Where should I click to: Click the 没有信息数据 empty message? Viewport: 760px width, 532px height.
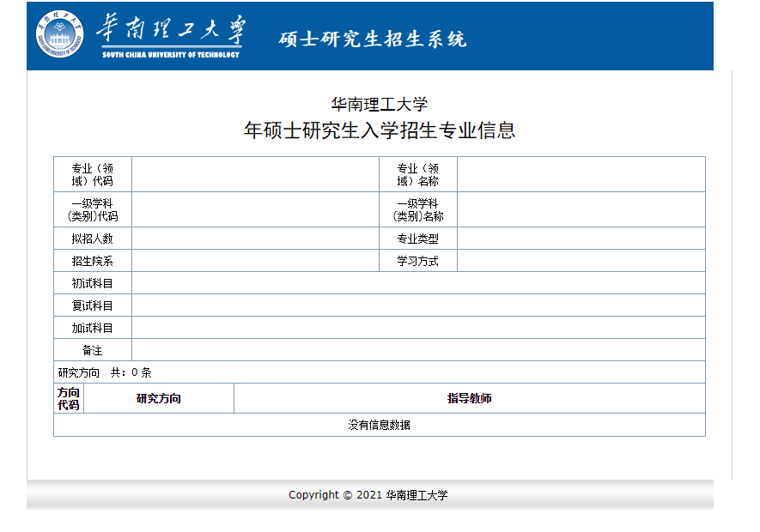point(379,425)
